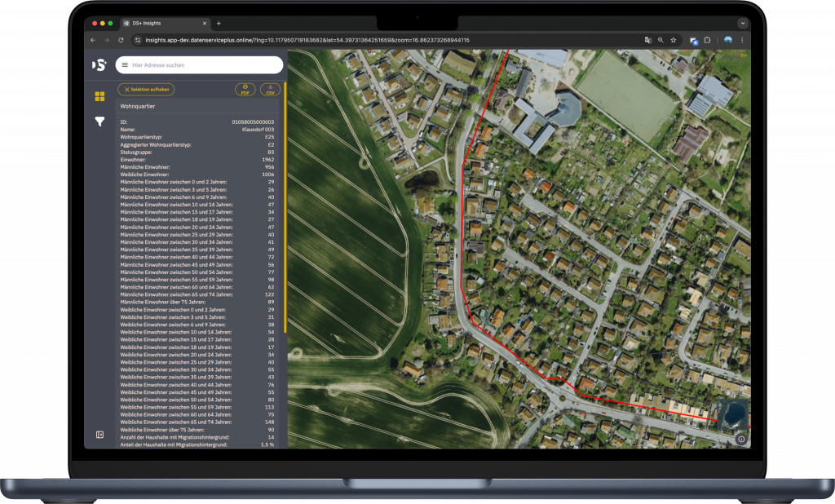Open the filter funnel in sidebar
The height and width of the screenshot is (504, 835).
point(99,122)
